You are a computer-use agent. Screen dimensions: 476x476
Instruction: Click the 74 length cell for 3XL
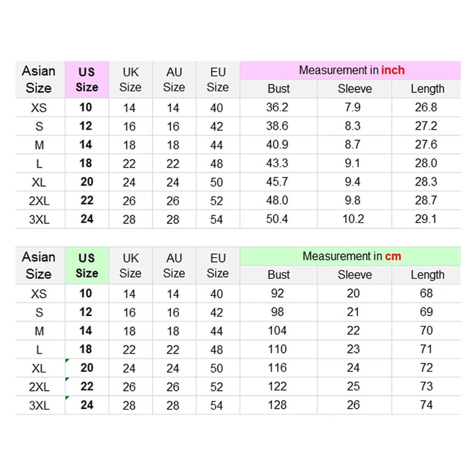[x=426, y=405]
